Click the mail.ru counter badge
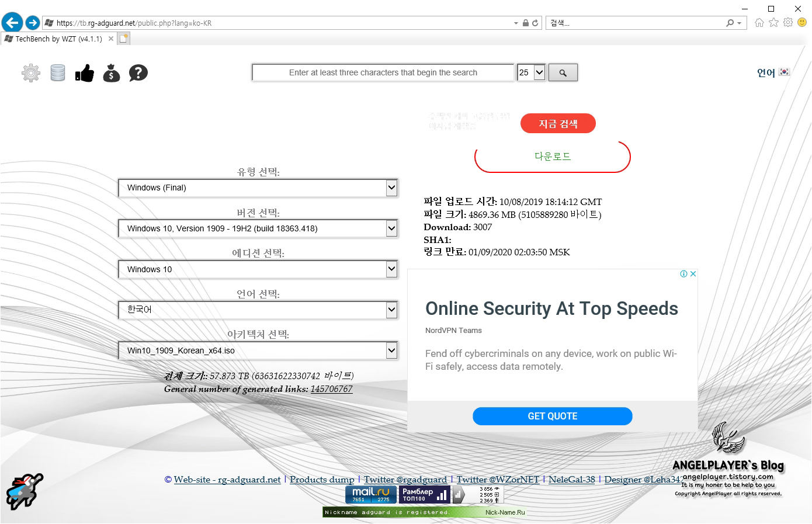 tap(371, 494)
